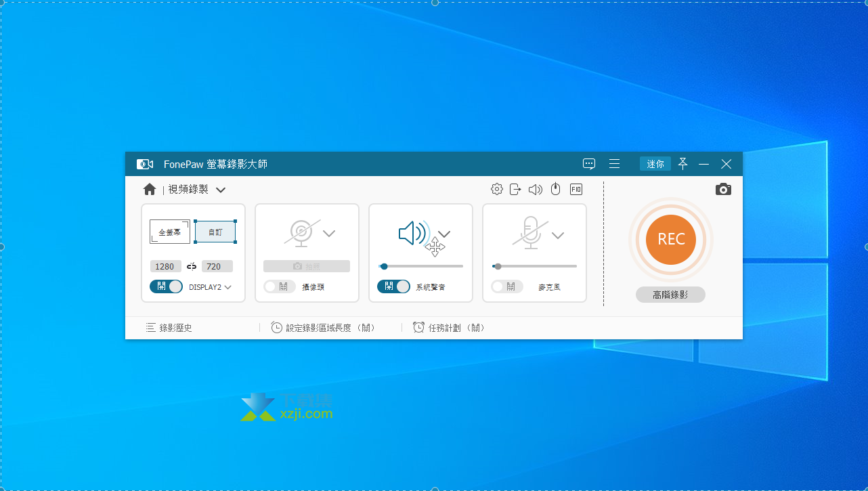Click the 攝像頭 label
Image resolution: width=868 pixels, height=491 pixels.
click(313, 287)
